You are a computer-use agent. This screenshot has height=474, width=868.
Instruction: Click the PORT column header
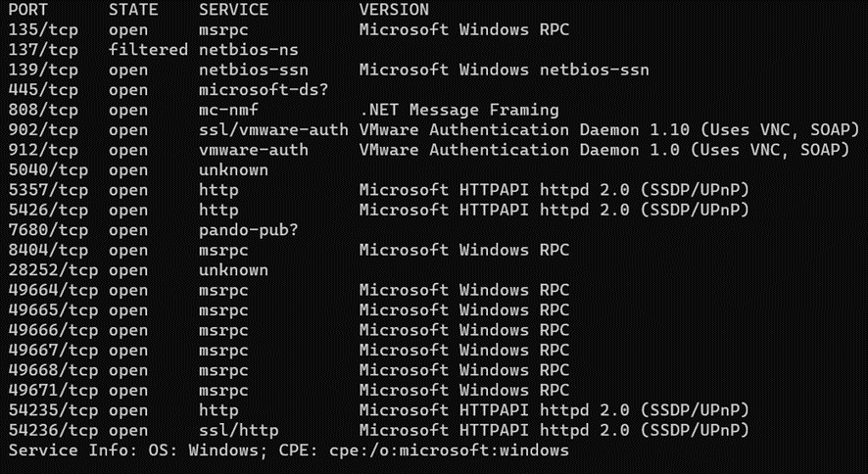27,10
